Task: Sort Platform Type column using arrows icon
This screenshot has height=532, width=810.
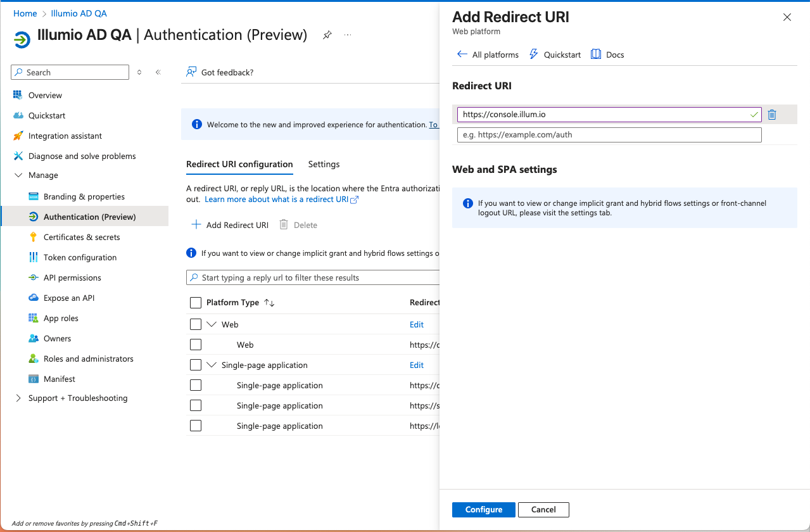Action: pyautogui.click(x=269, y=303)
